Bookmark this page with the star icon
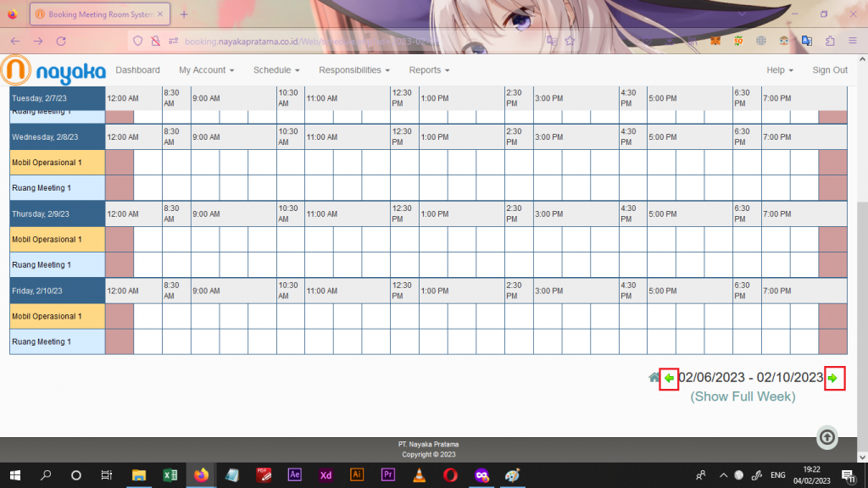The height and width of the screenshot is (488, 868). pos(570,41)
